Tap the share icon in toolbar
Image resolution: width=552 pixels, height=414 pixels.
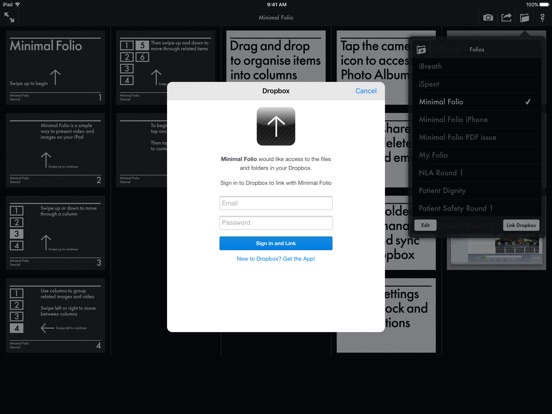point(506,17)
